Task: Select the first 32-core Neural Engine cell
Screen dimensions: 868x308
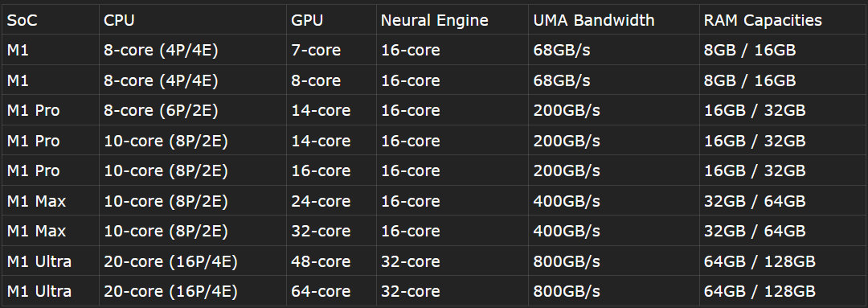Action: click(410, 261)
